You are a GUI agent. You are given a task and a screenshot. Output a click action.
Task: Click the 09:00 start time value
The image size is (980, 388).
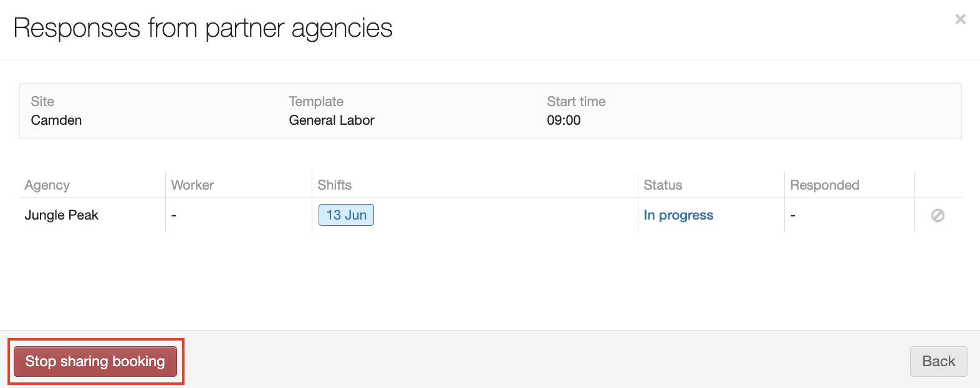(x=564, y=120)
